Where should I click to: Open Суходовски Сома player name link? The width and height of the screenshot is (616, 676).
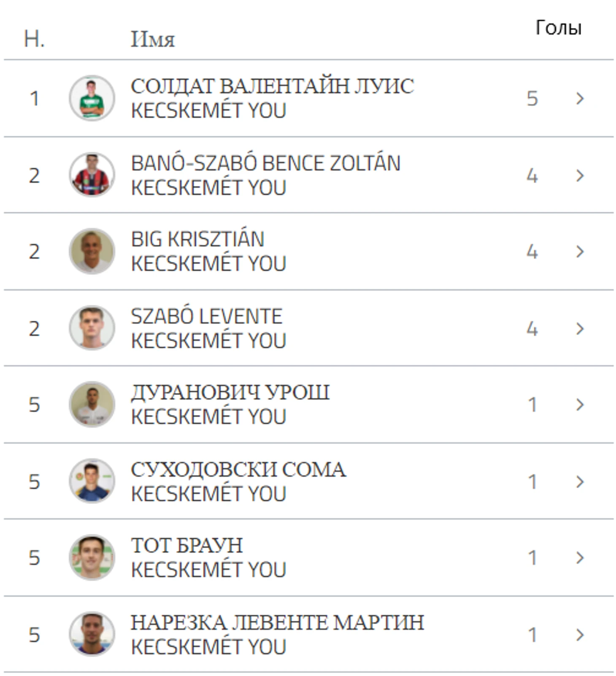(x=238, y=470)
